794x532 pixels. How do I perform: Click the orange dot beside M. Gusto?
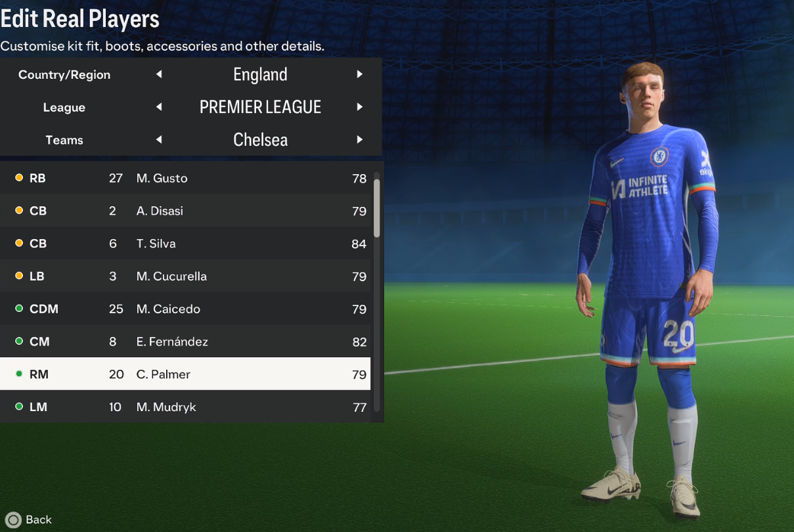pos(19,178)
